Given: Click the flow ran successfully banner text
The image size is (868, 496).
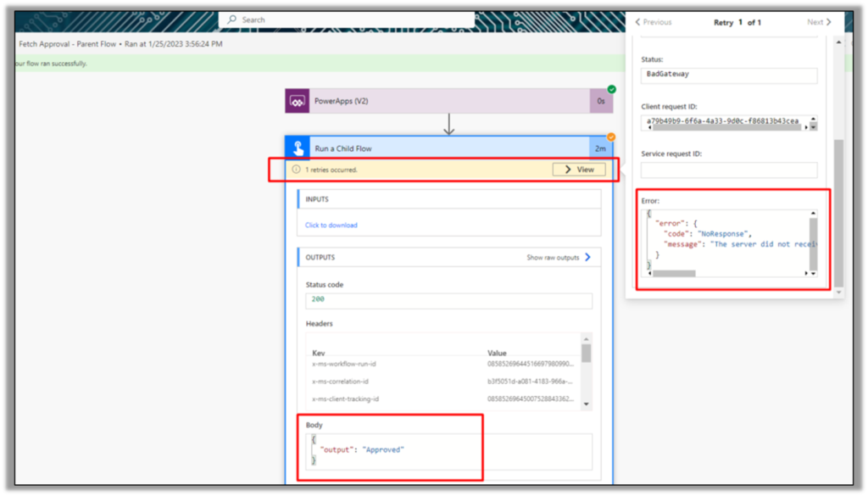Looking at the screenshot, I should pos(51,64).
